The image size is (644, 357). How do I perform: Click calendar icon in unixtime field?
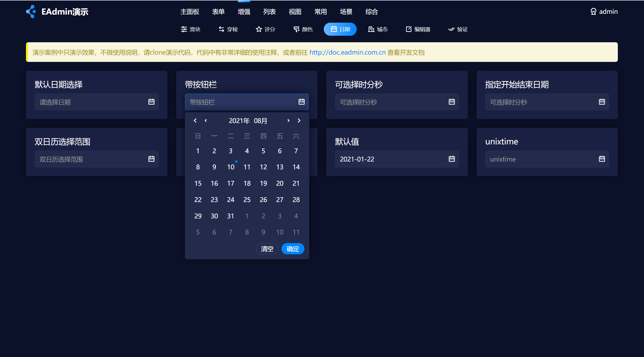click(602, 159)
